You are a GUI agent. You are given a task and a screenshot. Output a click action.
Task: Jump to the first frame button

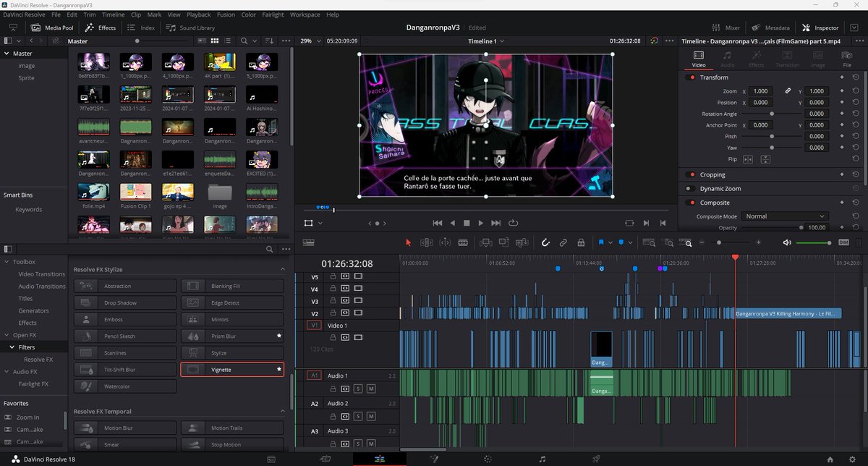tap(437, 223)
